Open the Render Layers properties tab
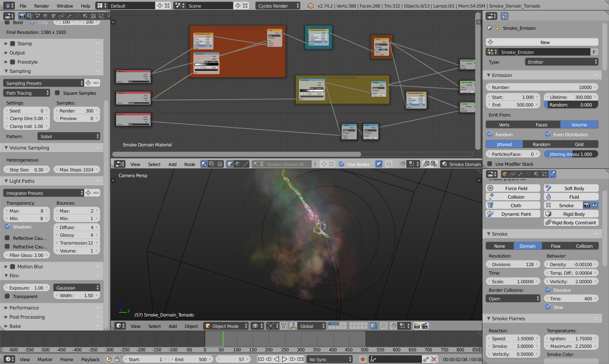This screenshot has height=364, width=609. (30, 16)
